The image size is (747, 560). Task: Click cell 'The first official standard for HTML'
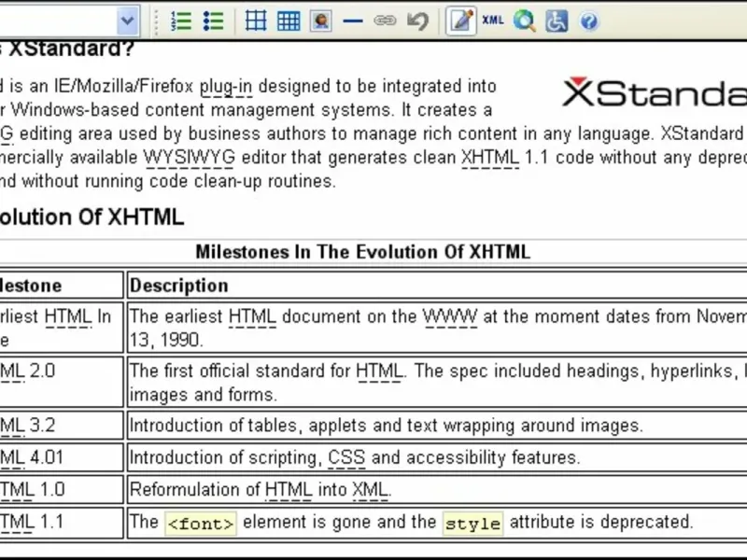click(437, 383)
